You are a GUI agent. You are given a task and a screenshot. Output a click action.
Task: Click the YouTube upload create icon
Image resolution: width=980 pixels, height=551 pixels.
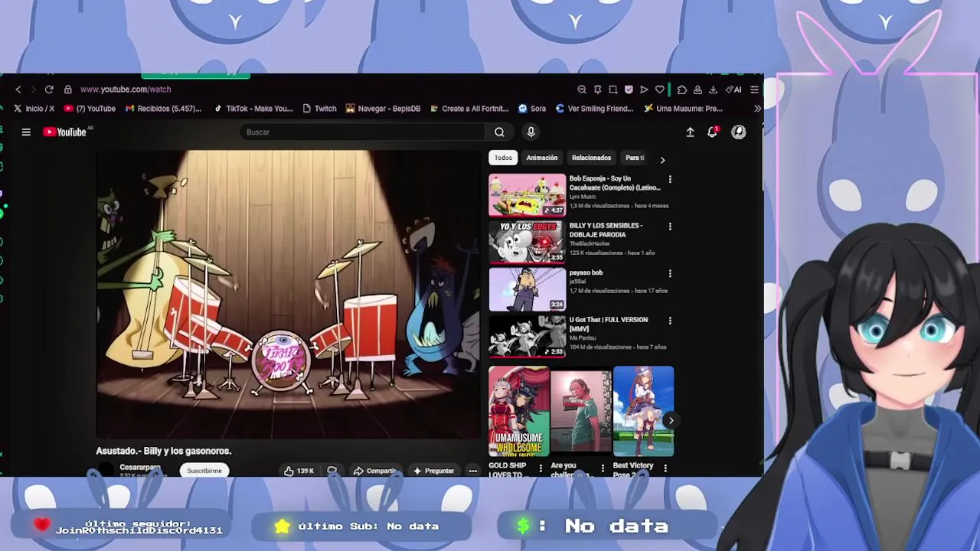690,132
